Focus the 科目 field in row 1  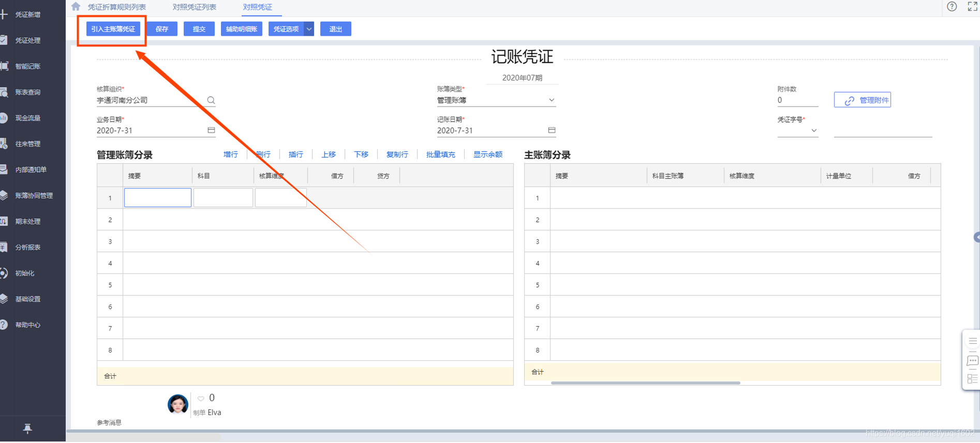[223, 198]
